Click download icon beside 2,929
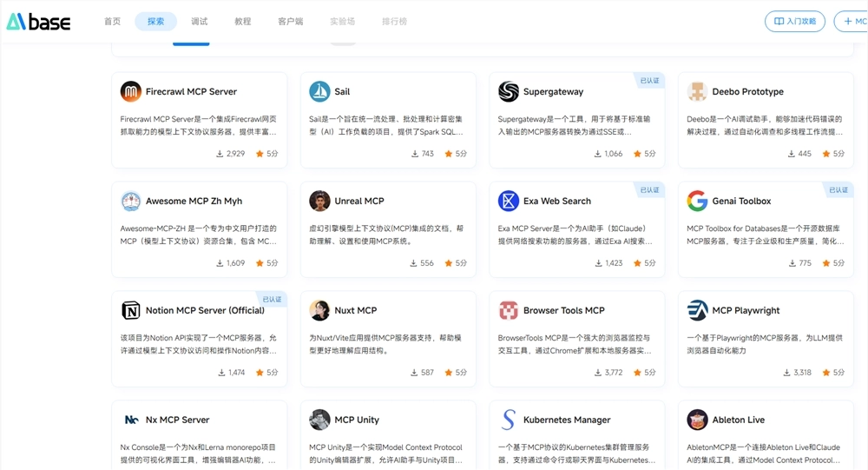This screenshot has height=470, width=868. tap(220, 154)
